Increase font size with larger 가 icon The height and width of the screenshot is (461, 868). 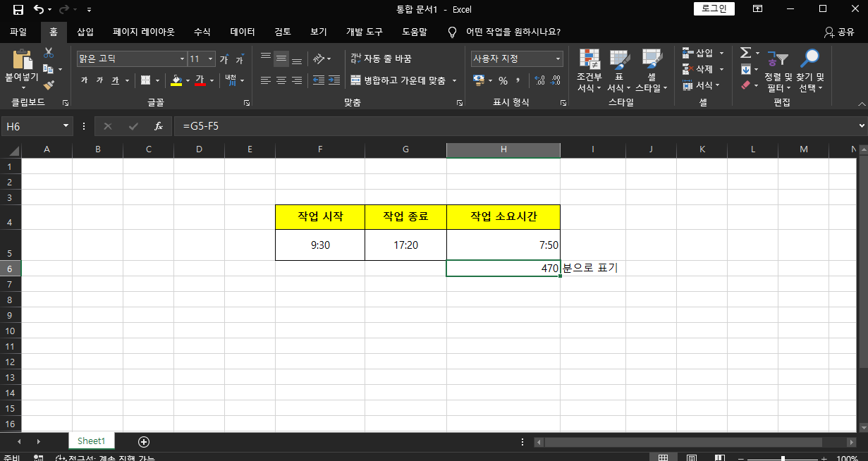point(224,59)
